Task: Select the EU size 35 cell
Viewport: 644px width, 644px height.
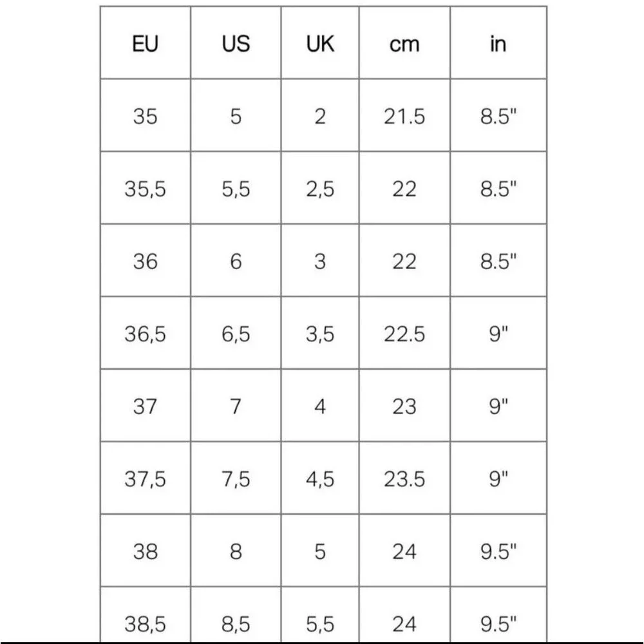Action: click(x=146, y=115)
